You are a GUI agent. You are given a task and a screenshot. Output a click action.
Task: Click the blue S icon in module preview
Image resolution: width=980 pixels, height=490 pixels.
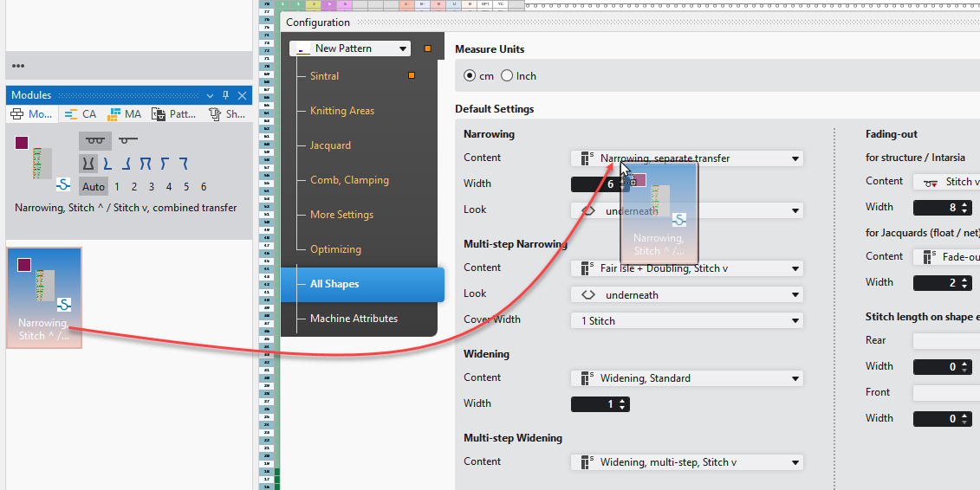[x=63, y=184]
